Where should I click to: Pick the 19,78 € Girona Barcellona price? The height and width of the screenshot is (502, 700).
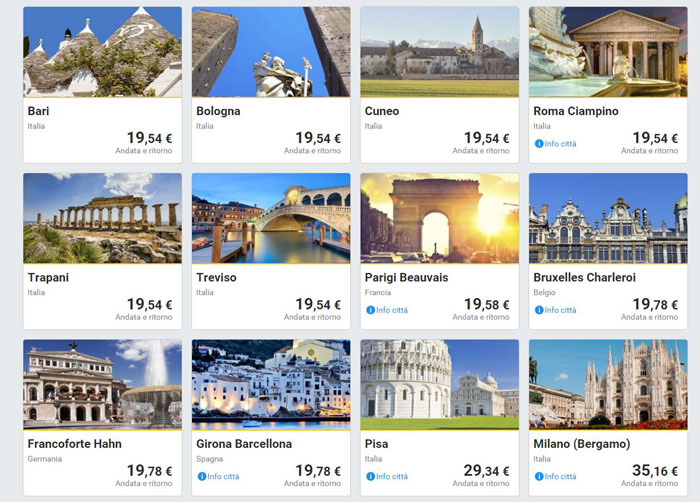click(318, 470)
